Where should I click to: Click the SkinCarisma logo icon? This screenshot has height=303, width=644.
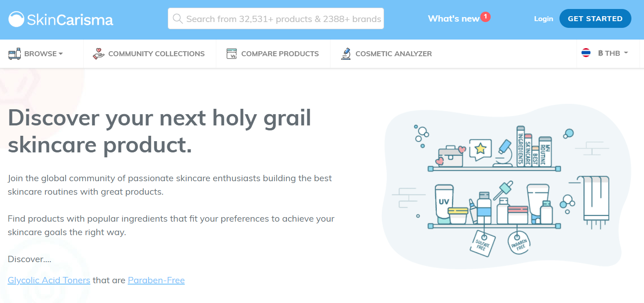click(x=16, y=19)
